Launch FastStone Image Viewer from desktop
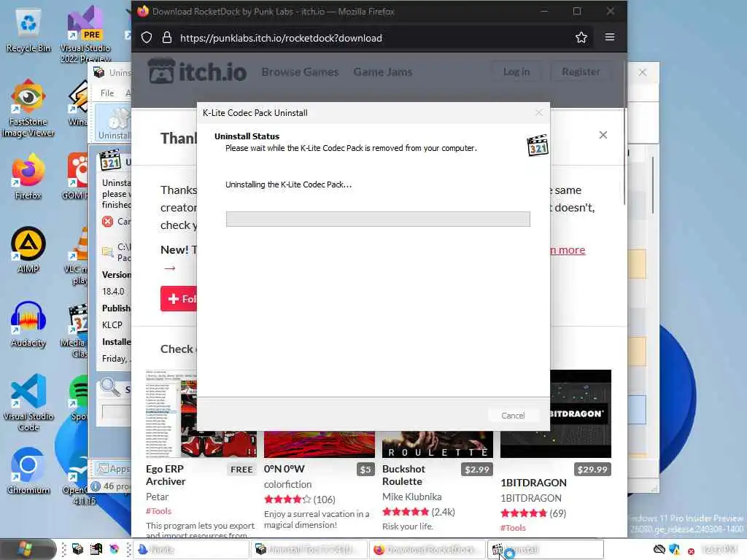Image resolution: width=747 pixels, height=560 pixels. coord(28,109)
